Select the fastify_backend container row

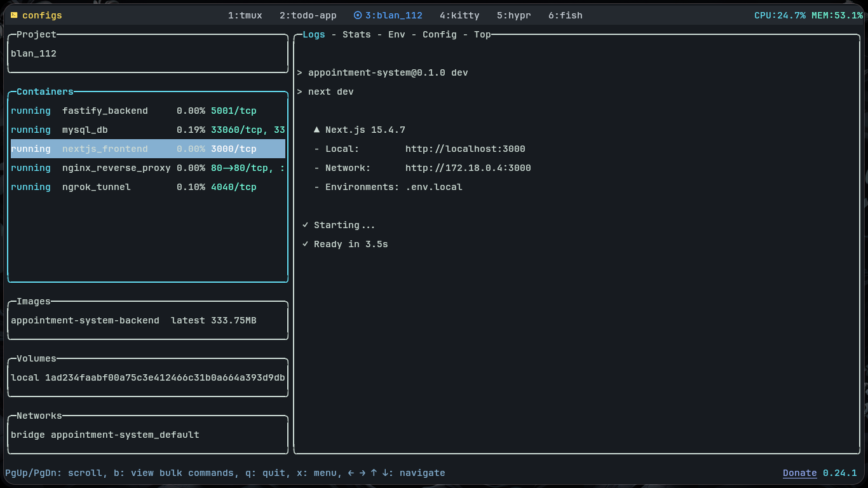click(x=105, y=111)
